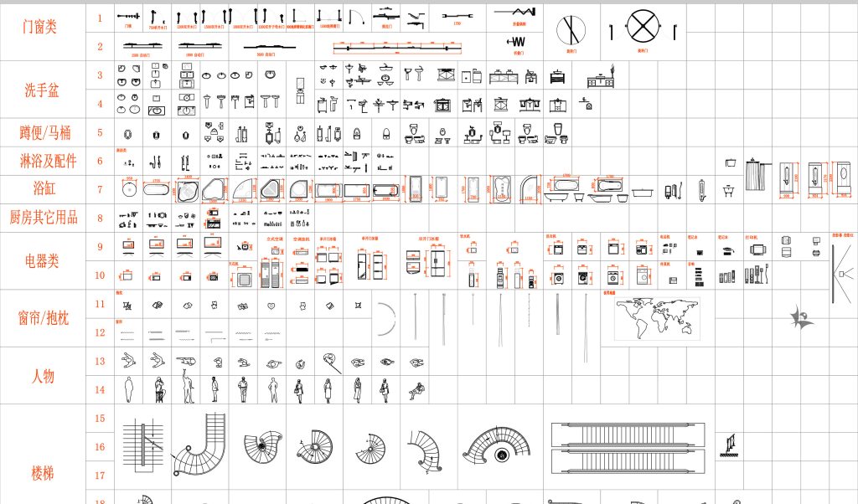The height and width of the screenshot is (504, 858).
Task: Select the 楼梯 category heading
Action: pos(42,473)
